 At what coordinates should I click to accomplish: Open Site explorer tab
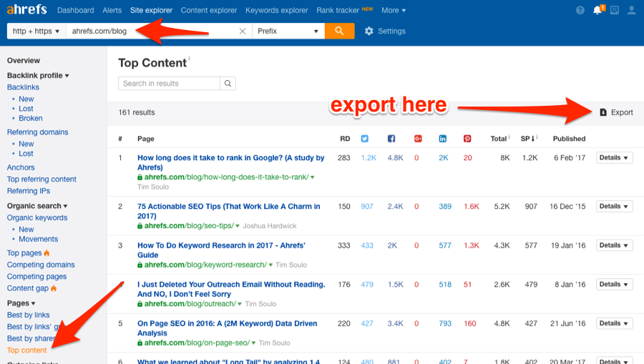pyautogui.click(x=151, y=10)
